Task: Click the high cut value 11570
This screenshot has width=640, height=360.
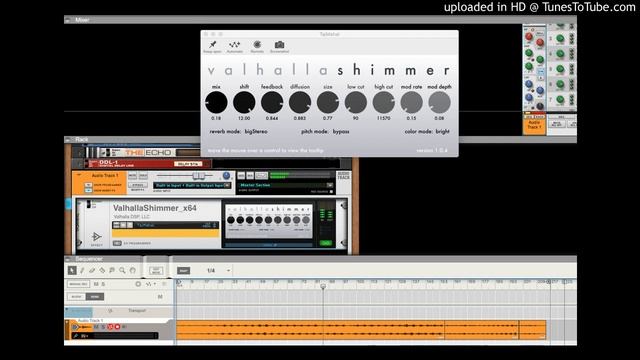Action: [384, 118]
